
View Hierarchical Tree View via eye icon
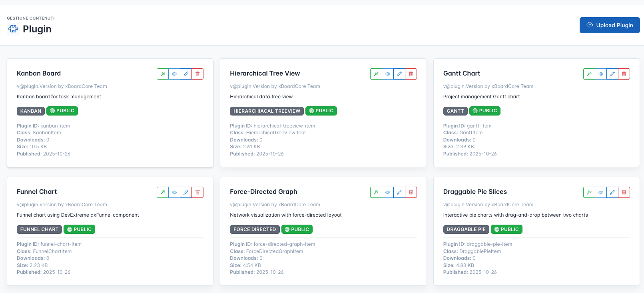point(388,74)
